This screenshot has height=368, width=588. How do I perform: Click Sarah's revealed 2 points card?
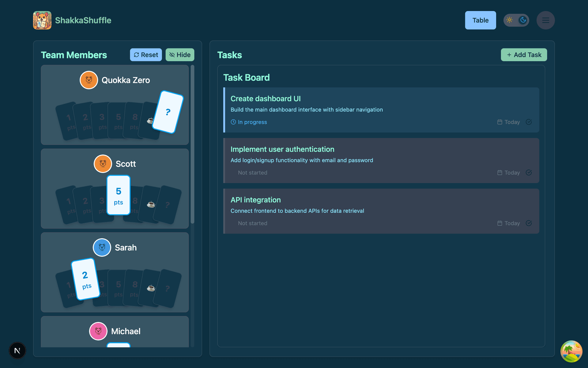(86, 278)
